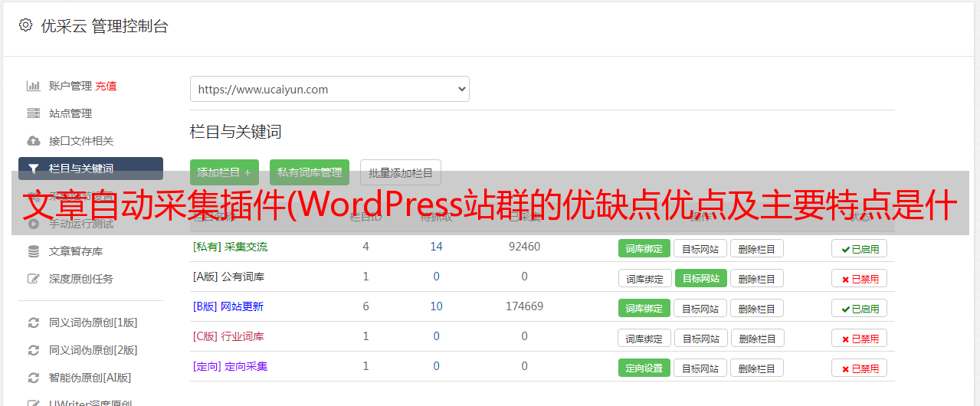Click 删除栏目 for the 行业词库 row
The width and height of the screenshot is (980, 406).
(756, 339)
